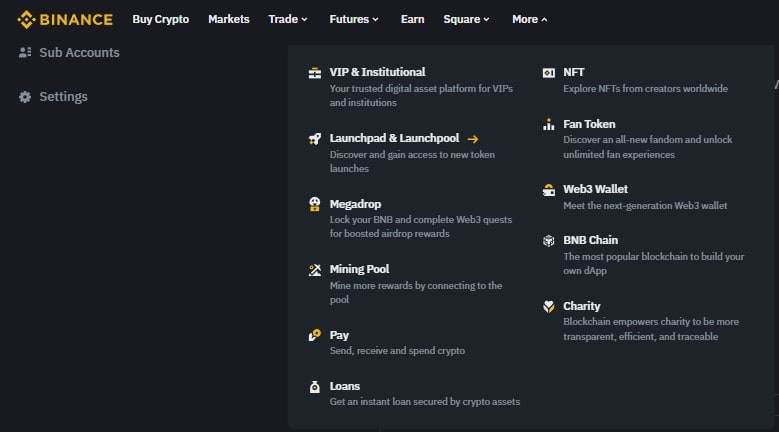Click the Megadrop icon

(314, 204)
